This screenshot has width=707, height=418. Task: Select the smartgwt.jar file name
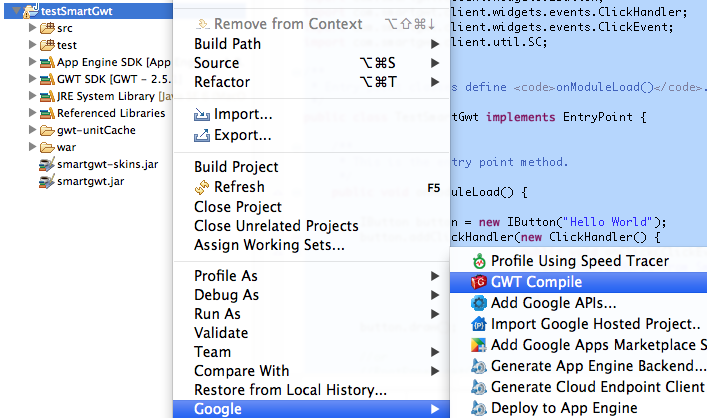(x=91, y=181)
